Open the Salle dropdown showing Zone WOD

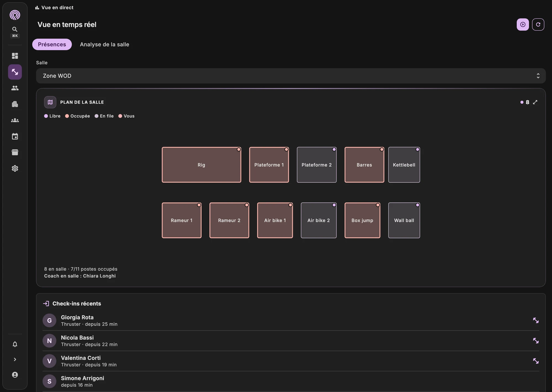pyautogui.click(x=291, y=76)
